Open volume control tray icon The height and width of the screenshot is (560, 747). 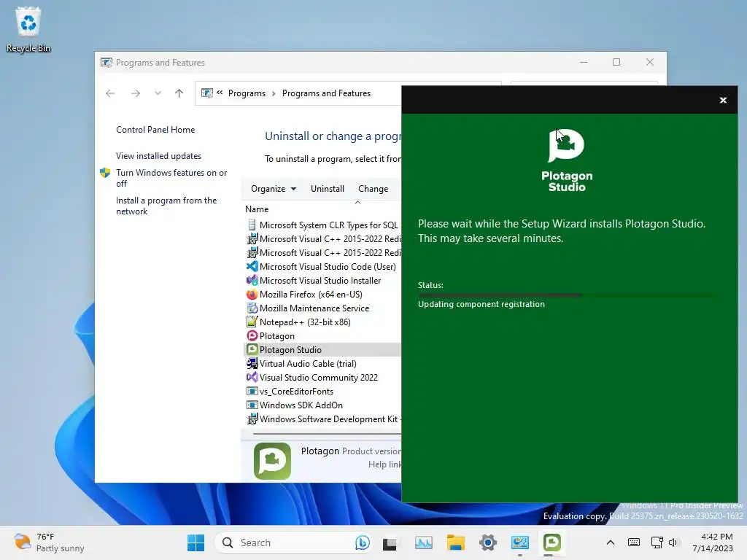tap(673, 542)
